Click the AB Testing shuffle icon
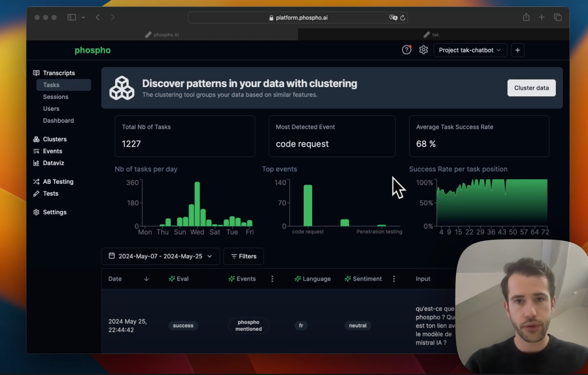The image size is (588, 375). [36, 182]
